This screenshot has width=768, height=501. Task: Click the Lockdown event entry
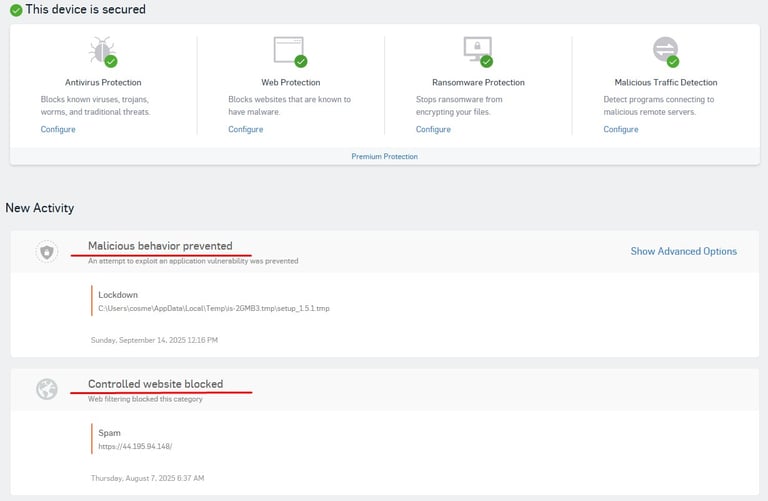pyautogui.click(x=118, y=295)
